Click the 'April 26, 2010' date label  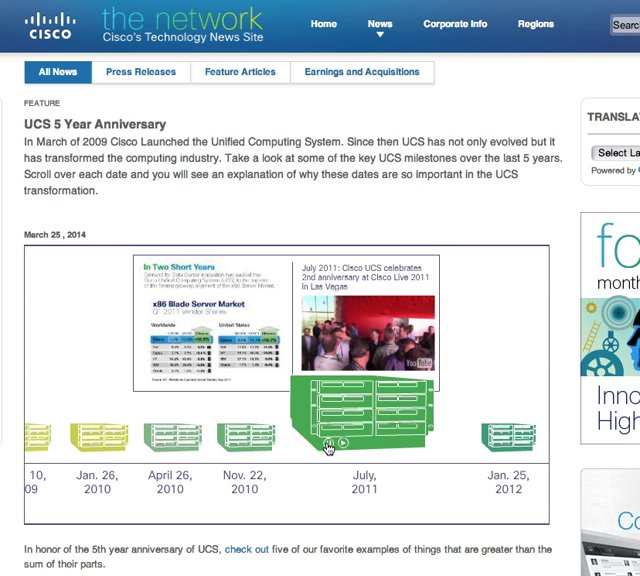pyautogui.click(x=170, y=482)
